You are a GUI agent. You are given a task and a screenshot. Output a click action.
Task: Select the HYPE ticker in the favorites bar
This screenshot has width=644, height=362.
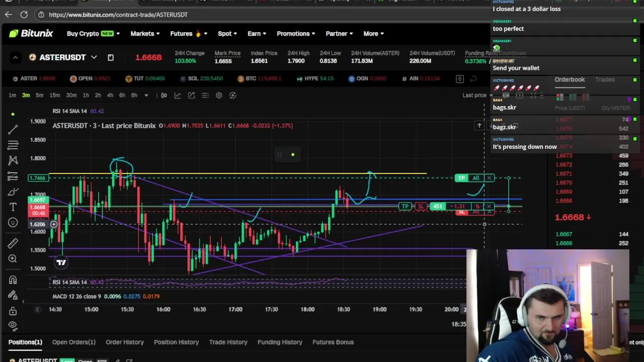pos(315,78)
